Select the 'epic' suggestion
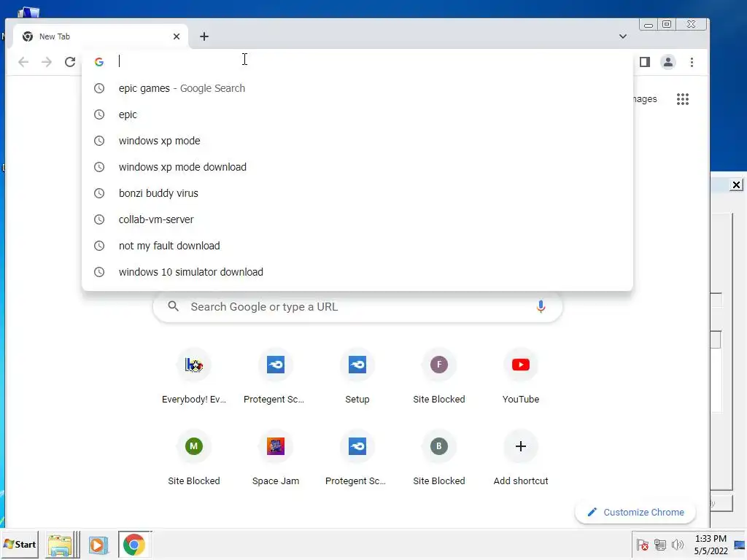 (357, 114)
